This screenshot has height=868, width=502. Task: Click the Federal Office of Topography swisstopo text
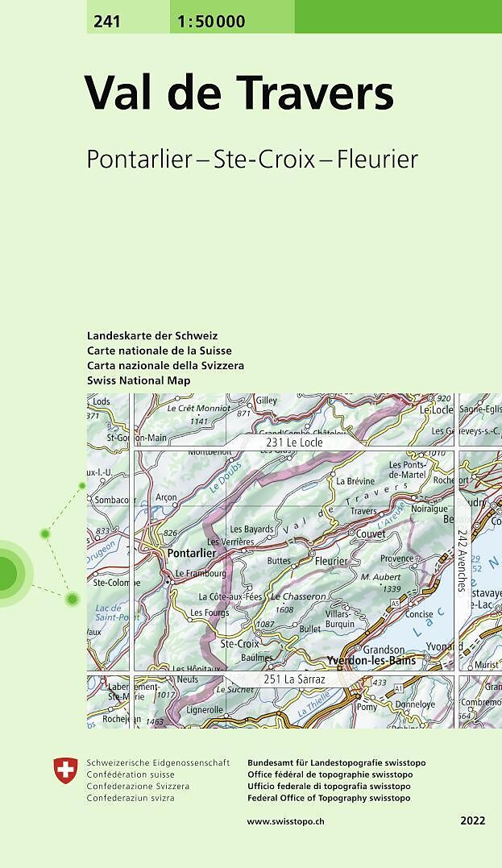[329, 798]
